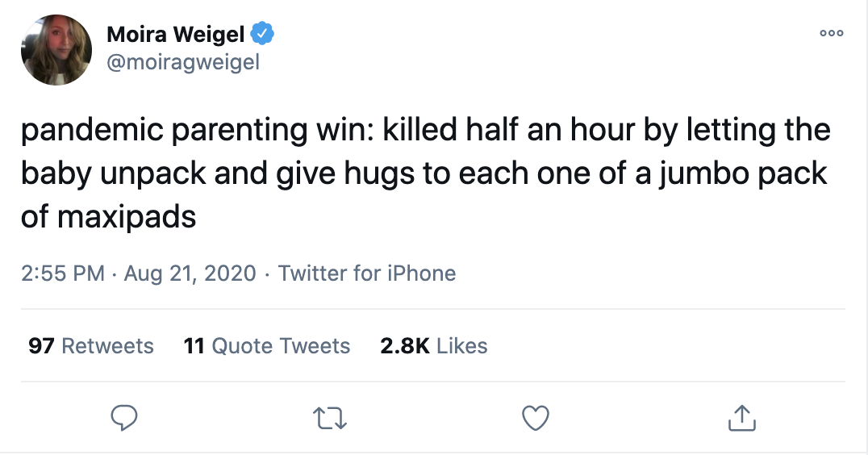The height and width of the screenshot is (455, 868).
Task: Click the 2:55 PM timestamp
Action: coord(63,273)
